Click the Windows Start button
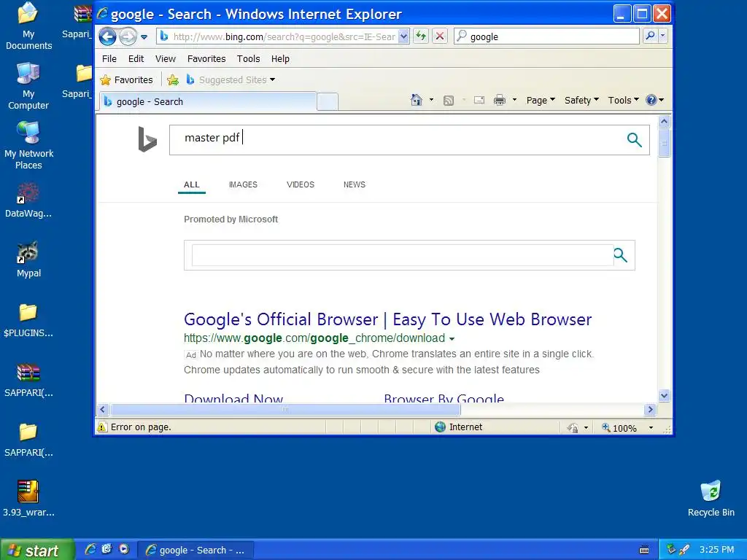The width and height of the screenshot is (747, 560). pyautogui.click(x=37, y=550)
